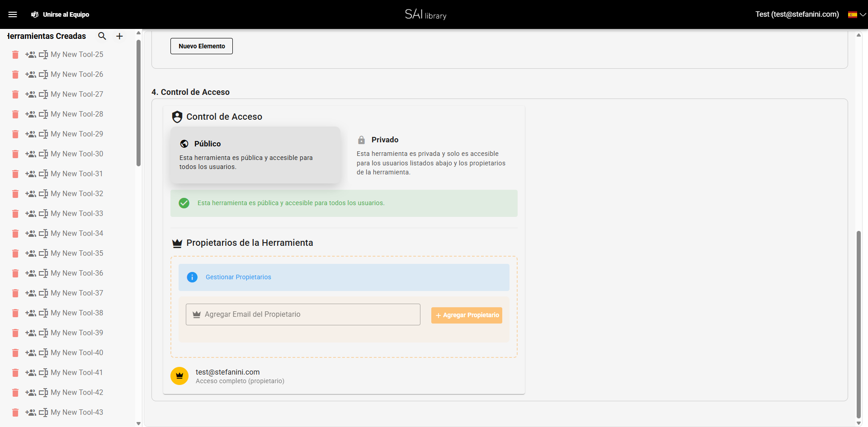Collapse the sidebar scrollbar up arrow

(138, 33)
